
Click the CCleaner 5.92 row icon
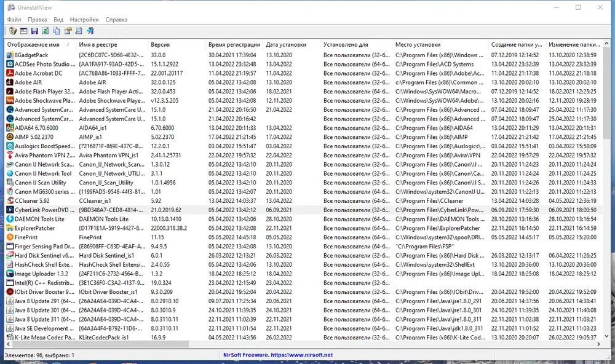pyautogui.click(x=10, y=200)
